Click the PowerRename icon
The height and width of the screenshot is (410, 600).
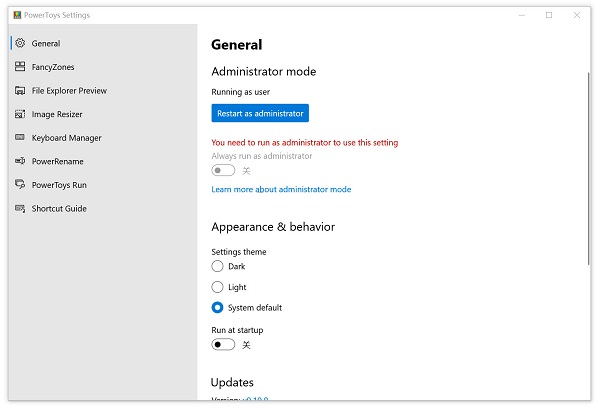click(20, 161)
